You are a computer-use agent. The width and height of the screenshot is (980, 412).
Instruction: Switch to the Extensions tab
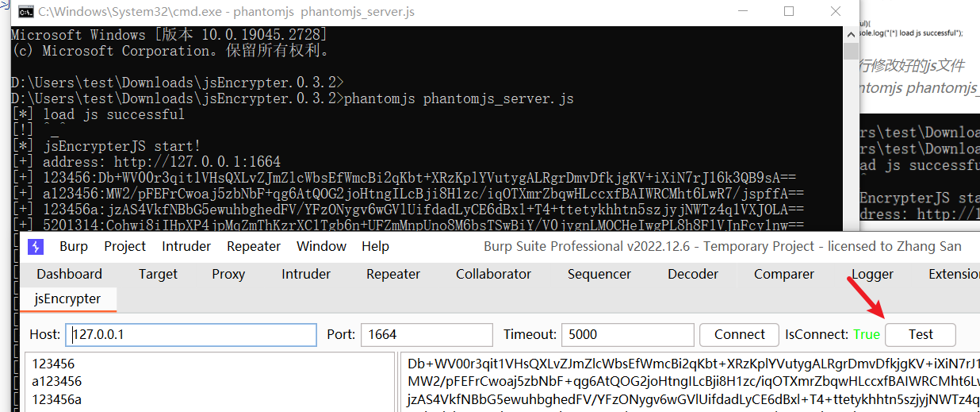coord(954,274)
